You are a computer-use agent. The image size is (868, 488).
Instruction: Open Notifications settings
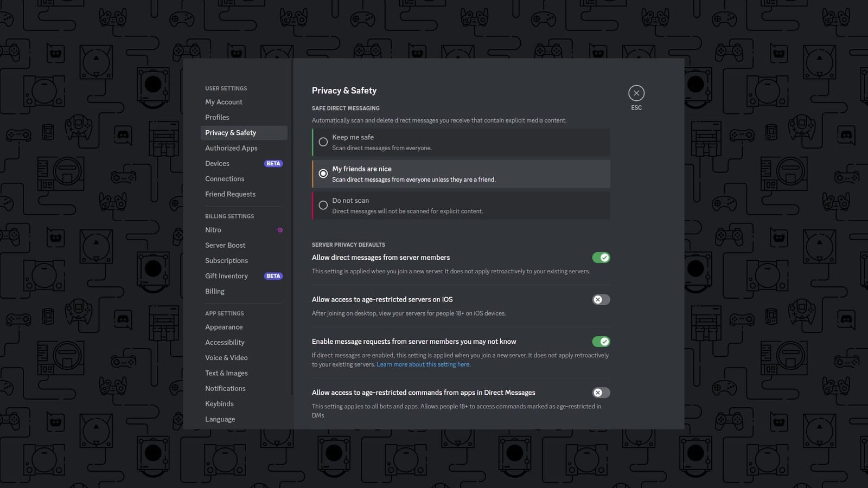tap(225, 388)
